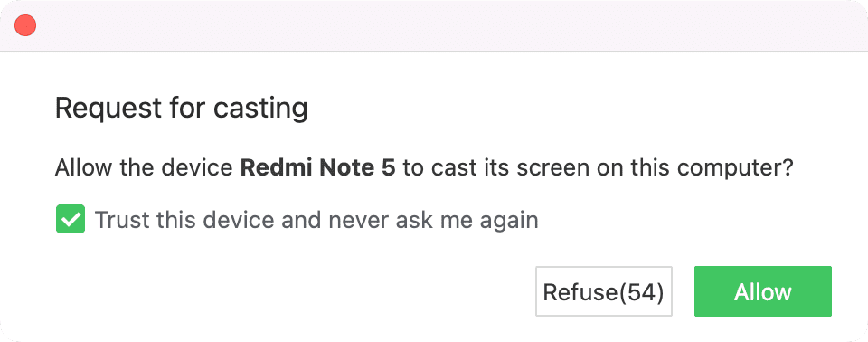Deny the casting request from Redmi Note 5

(603, 291)
